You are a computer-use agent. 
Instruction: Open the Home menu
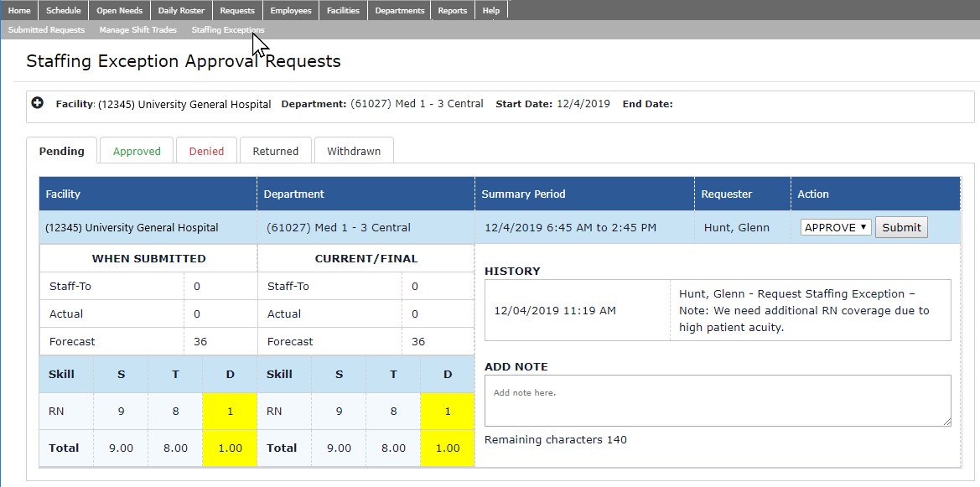pyautogui.click(x=19, y=11)
